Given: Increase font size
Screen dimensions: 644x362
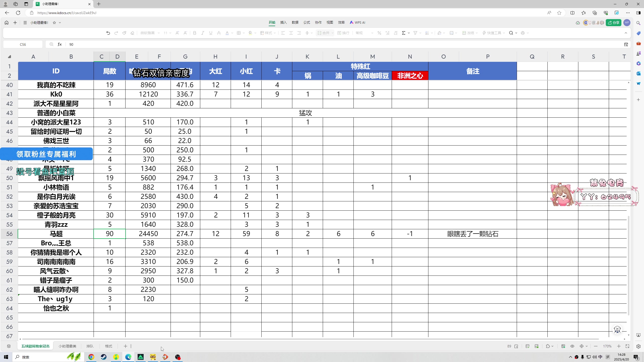Looking at the screenshot, I should (177, 33).
